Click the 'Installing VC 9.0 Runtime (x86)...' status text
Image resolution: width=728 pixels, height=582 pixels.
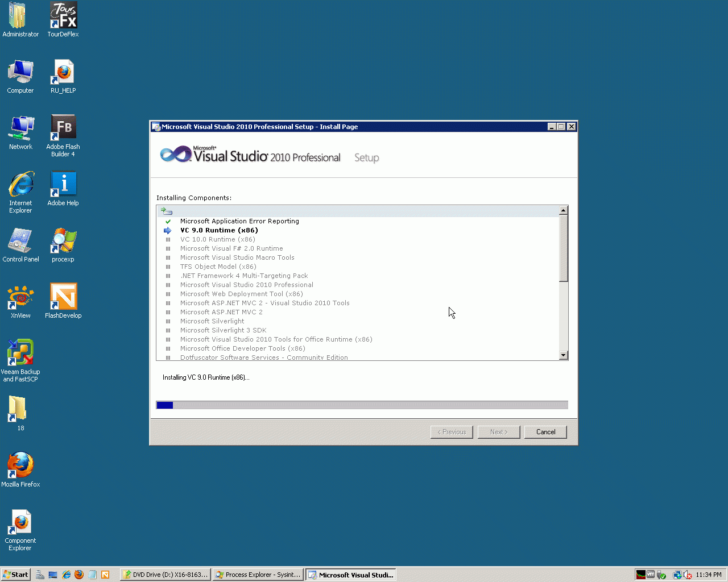pyautogui.click(x=206, y=377)
